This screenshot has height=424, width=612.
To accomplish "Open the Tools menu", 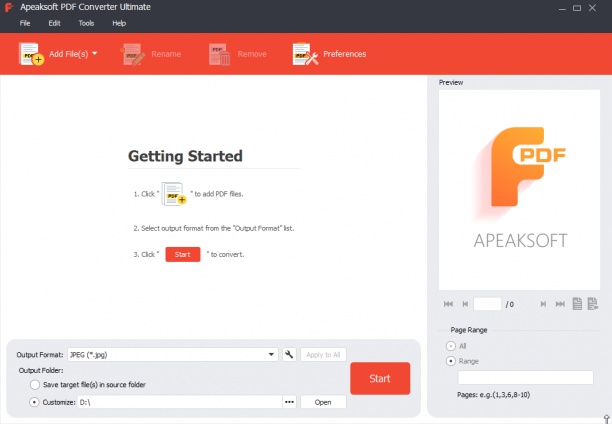I will [x=86, y=23].
